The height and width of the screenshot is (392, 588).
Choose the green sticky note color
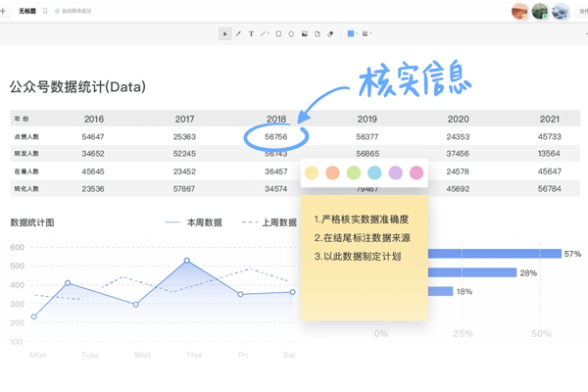(354, 172)
